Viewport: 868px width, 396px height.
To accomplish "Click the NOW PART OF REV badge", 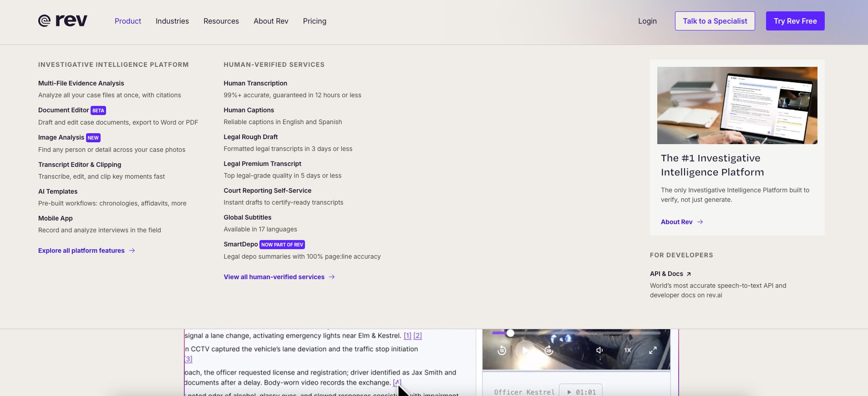I will point(282,245).
